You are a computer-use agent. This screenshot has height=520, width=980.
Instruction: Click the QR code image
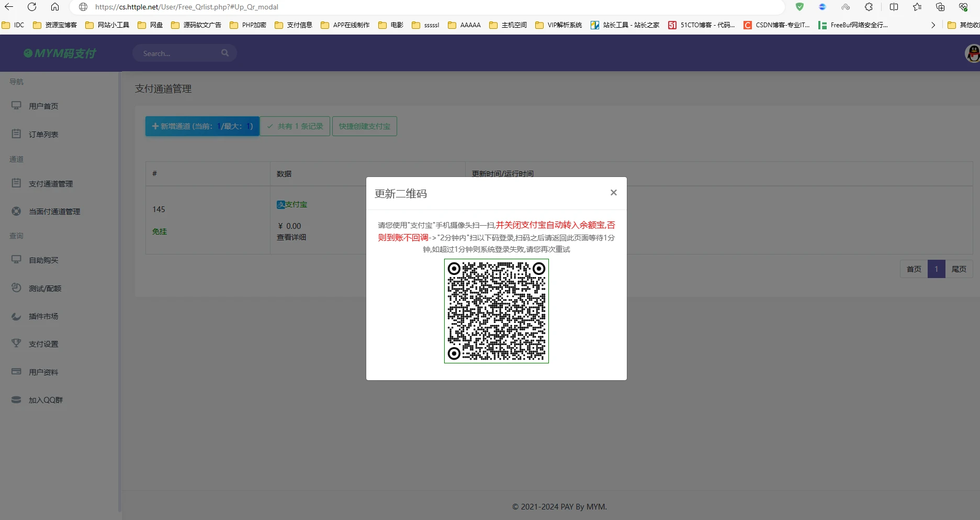coord(496,311)
